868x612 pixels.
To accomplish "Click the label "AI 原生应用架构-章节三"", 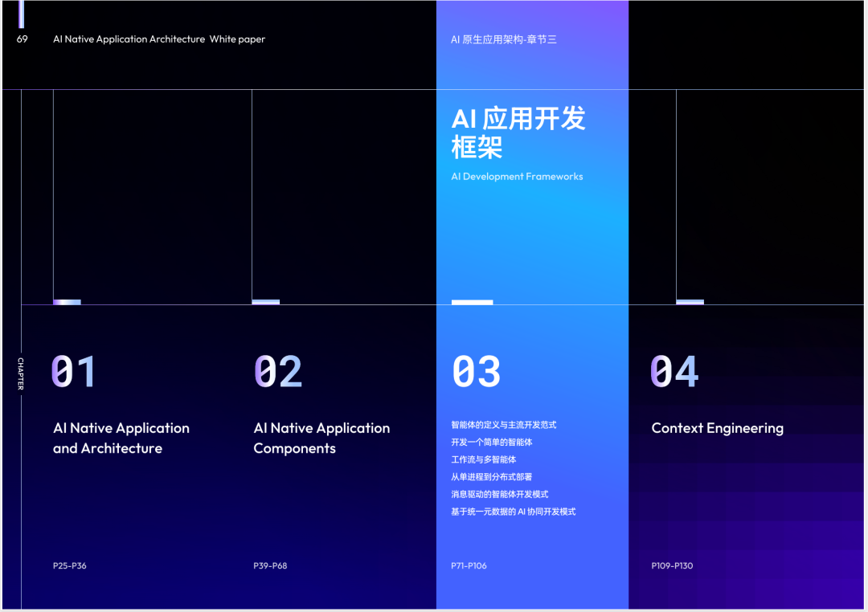I will tap(504, 39).
